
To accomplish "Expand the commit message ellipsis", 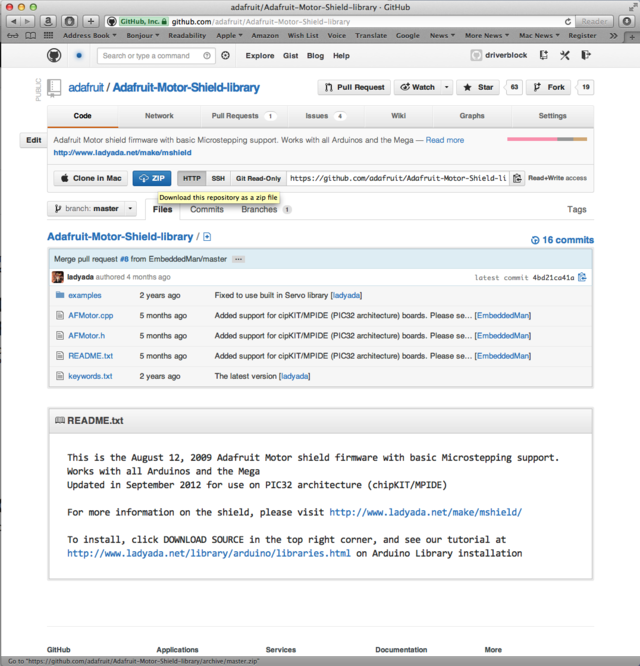I will click(x=238, y=259).
